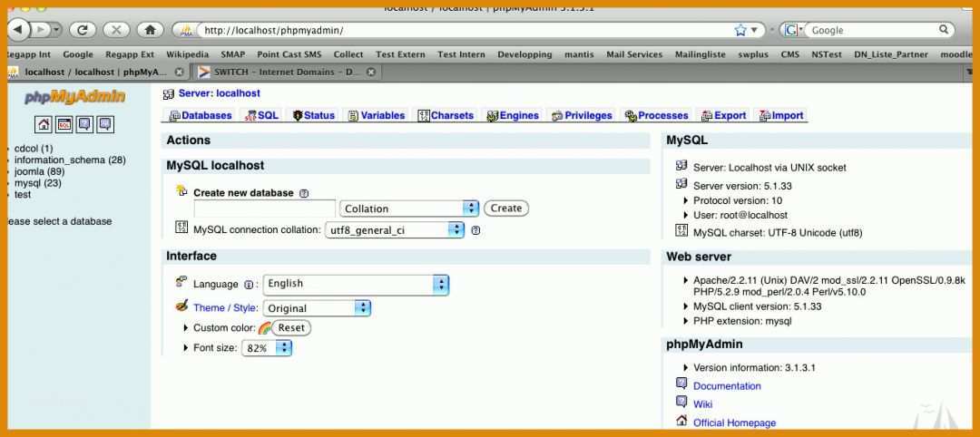Open the Documentation link
The image size is (980, 437).
click(727, 386)
